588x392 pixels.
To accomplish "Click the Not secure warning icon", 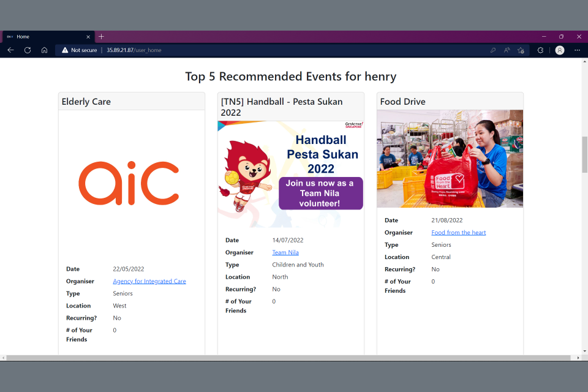I will pyautogui.click(x=65, y=50).
